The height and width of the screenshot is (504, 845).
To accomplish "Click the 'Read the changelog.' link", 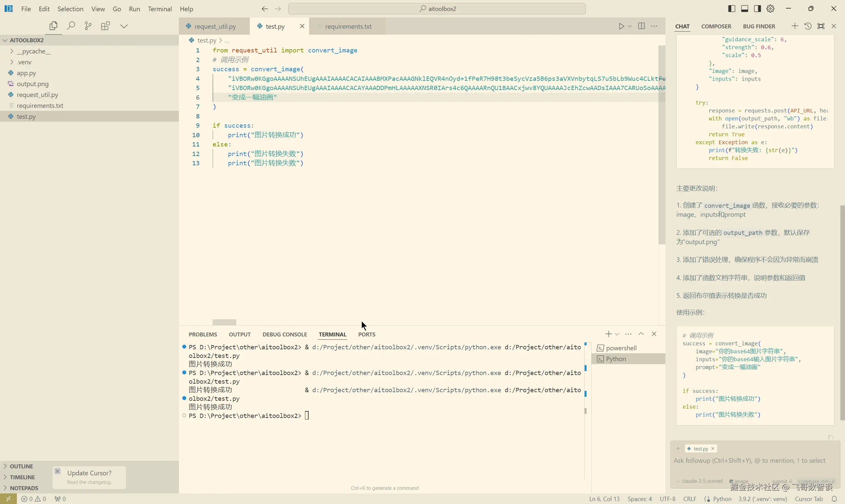I will (89, 482).
